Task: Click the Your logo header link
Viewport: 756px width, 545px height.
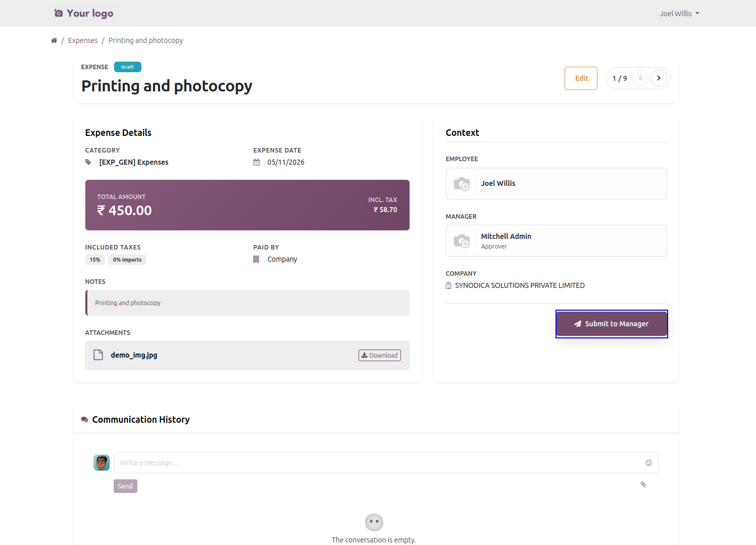Action: click(84, 13)
